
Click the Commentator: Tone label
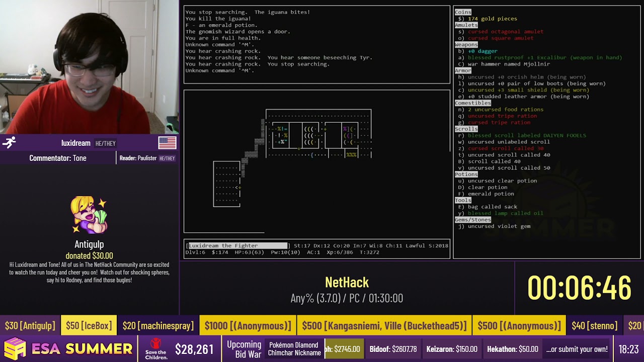click(x=58, y=158)
